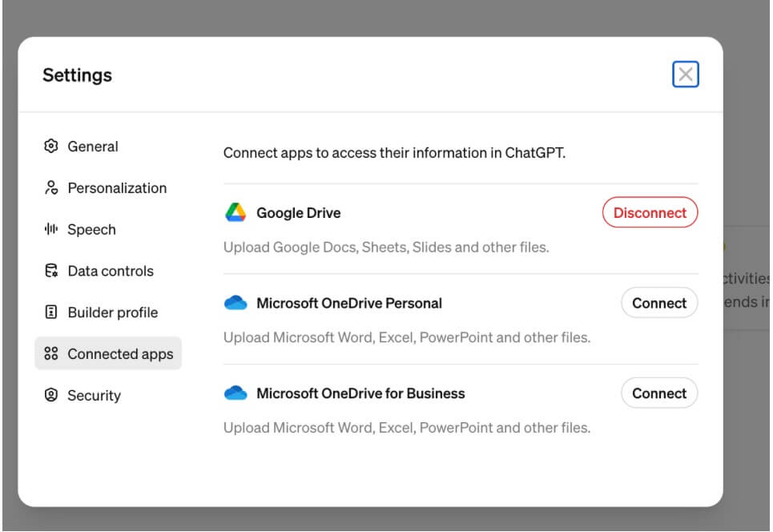Click the OneDrive for Business upload description text
The width and height of the screenshot is (773, 532).
coord(407,428)
